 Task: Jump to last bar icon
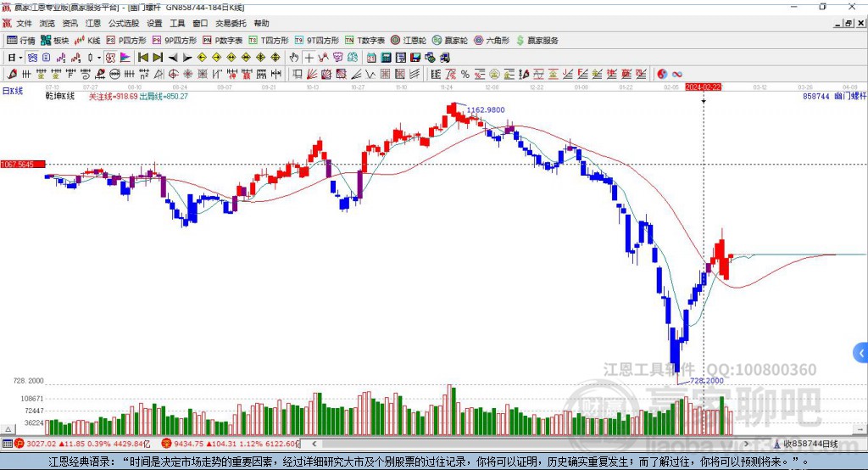point(158,58)
